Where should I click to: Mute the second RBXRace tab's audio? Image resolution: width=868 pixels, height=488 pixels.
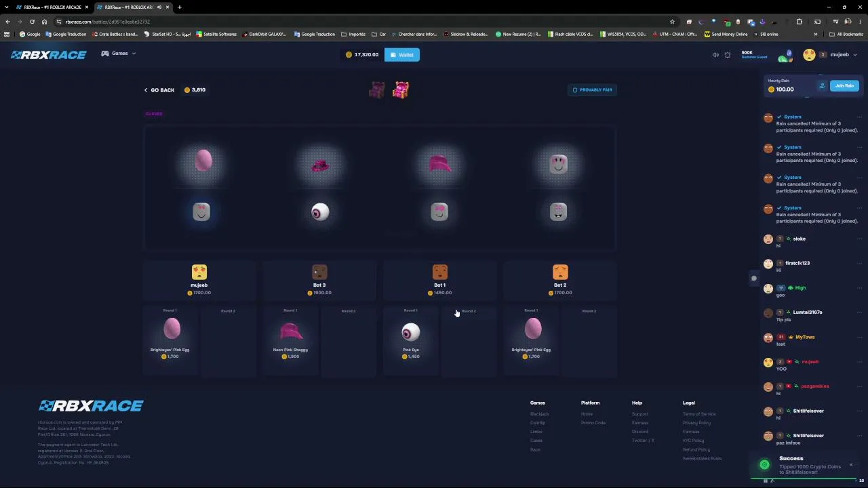click(x=159, y=7)
